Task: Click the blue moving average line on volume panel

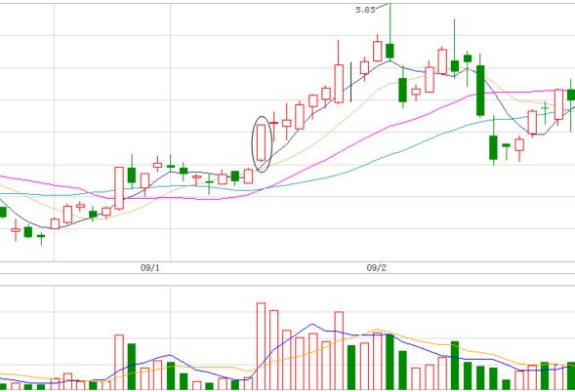Action: coord(311,325)
